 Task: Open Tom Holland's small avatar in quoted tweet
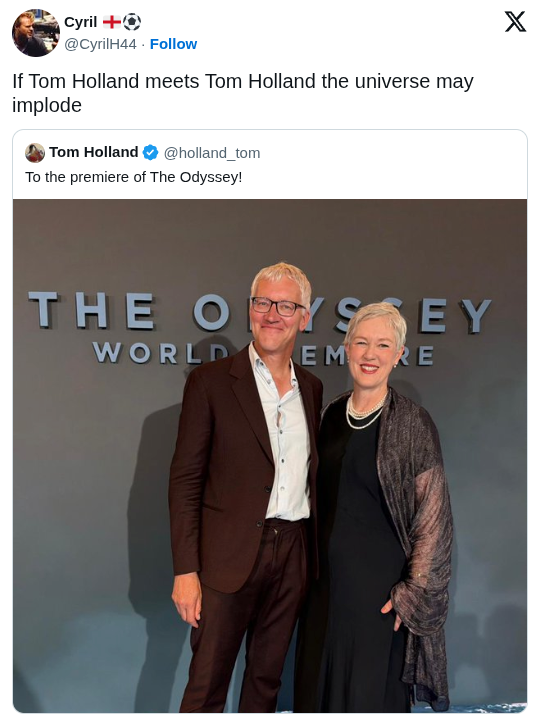point(35,153)
